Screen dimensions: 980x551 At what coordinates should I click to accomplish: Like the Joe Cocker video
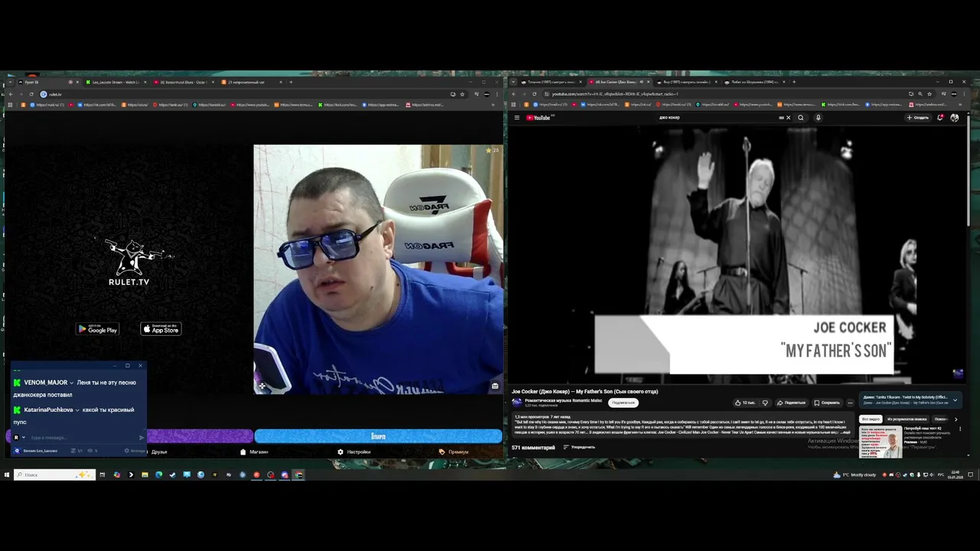point(745,403)
